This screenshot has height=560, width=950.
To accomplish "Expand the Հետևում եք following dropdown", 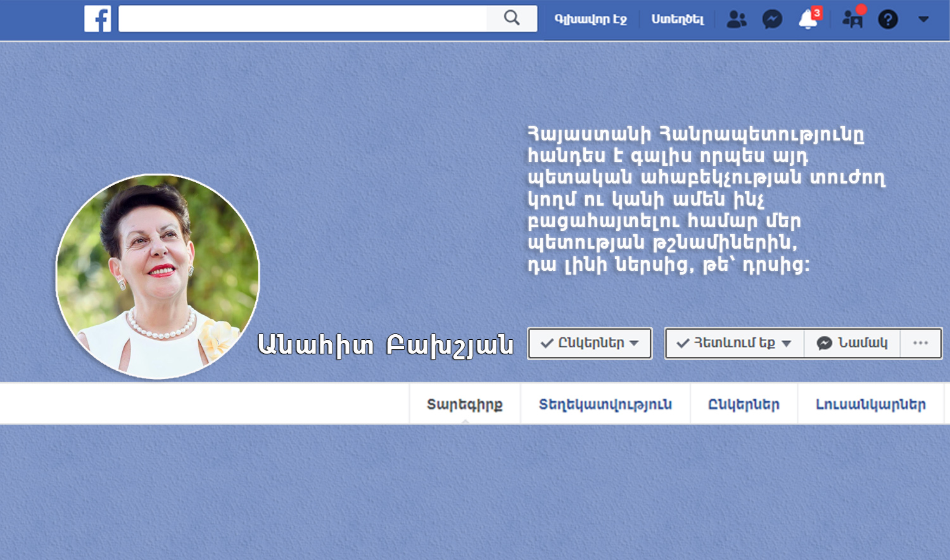I will tap(735, 343).
